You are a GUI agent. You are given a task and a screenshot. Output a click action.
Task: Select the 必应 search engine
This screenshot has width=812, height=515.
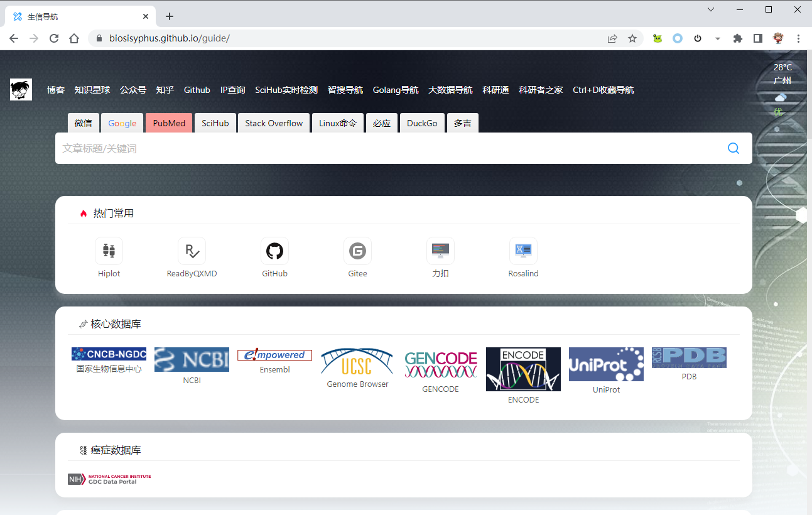tap(381, 122)
